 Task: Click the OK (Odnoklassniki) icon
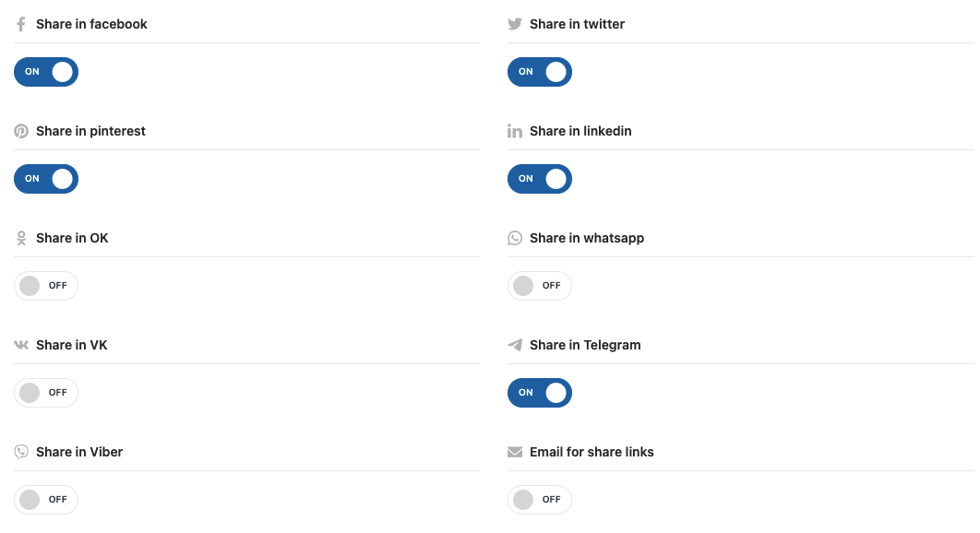pyautogui.click(x=21, y=238)
